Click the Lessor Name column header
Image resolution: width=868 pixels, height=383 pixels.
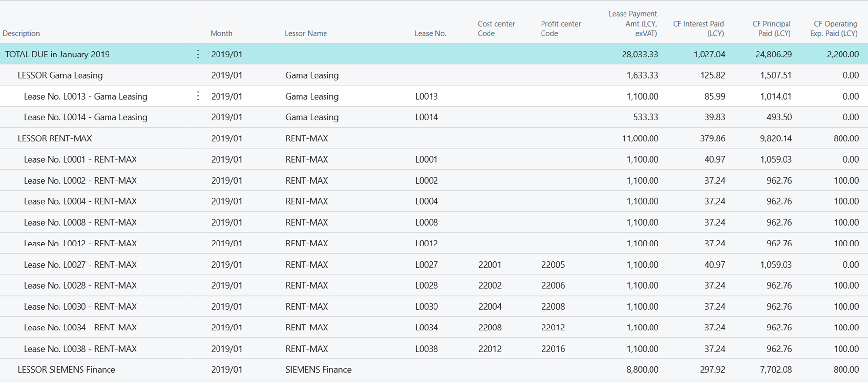tap(305, 33)
